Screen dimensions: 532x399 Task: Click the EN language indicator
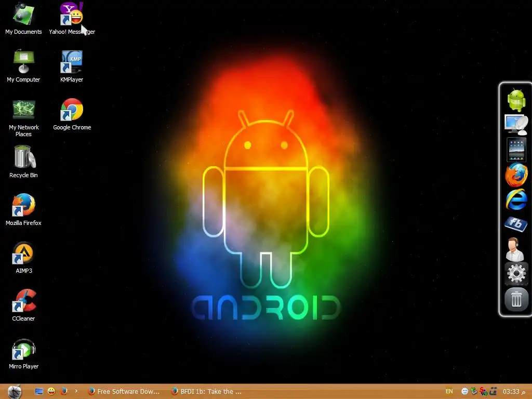[x=449, y=392]
